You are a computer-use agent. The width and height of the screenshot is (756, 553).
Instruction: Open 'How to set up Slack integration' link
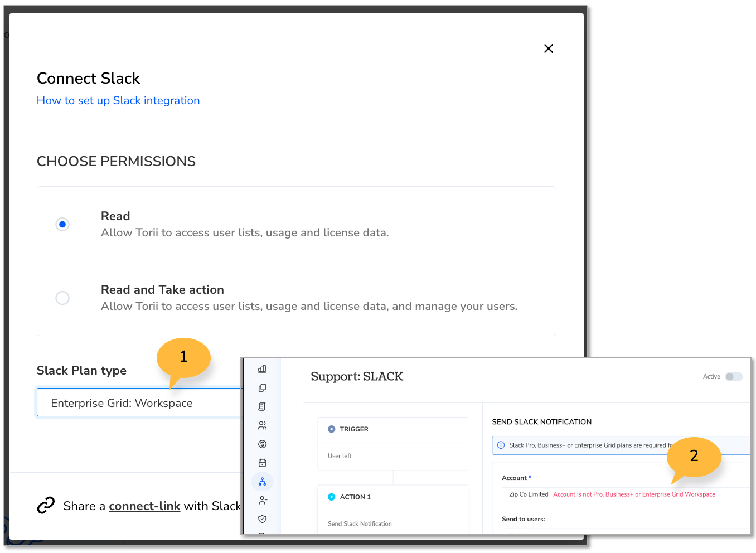pyautogui.click(x=118, y=100)
